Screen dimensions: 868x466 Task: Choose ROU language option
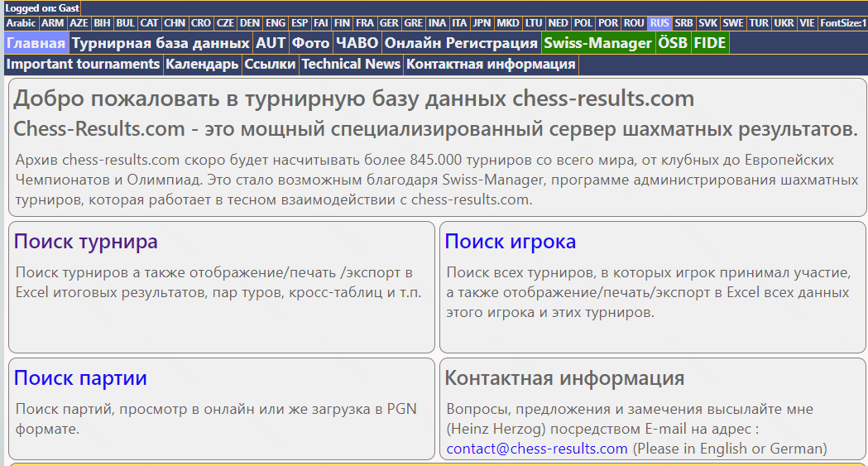click(635, 23)
